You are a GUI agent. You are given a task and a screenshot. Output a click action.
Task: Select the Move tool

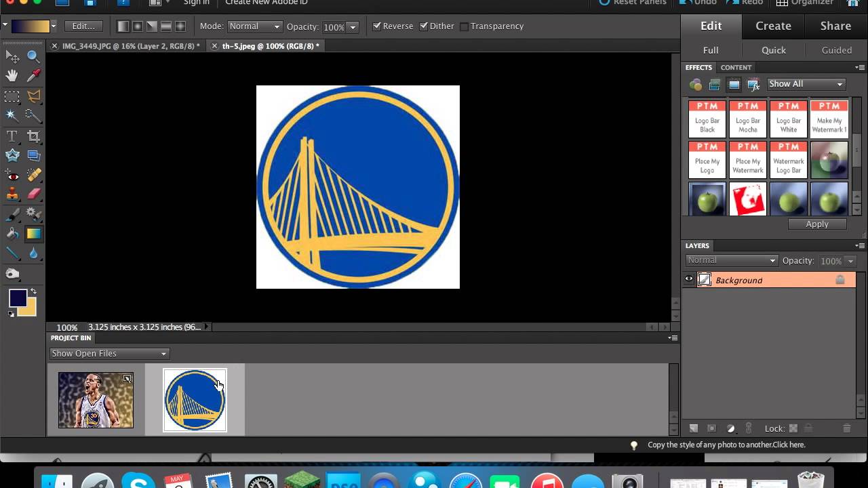click(x=12, y=57)
